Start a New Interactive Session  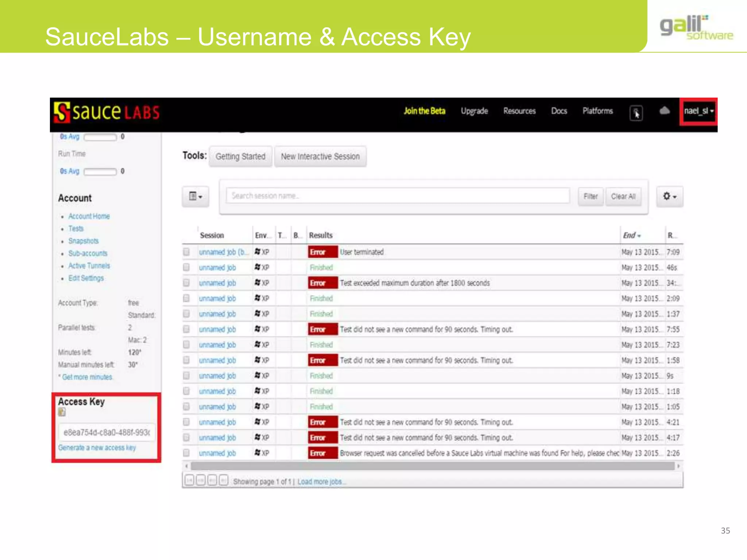(320, 156)
